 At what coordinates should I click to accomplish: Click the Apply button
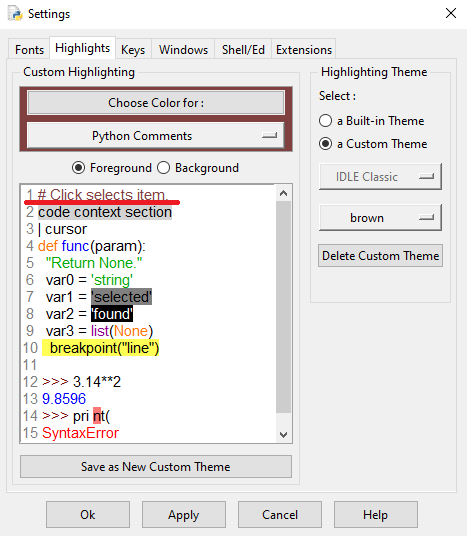coord(184,514)
